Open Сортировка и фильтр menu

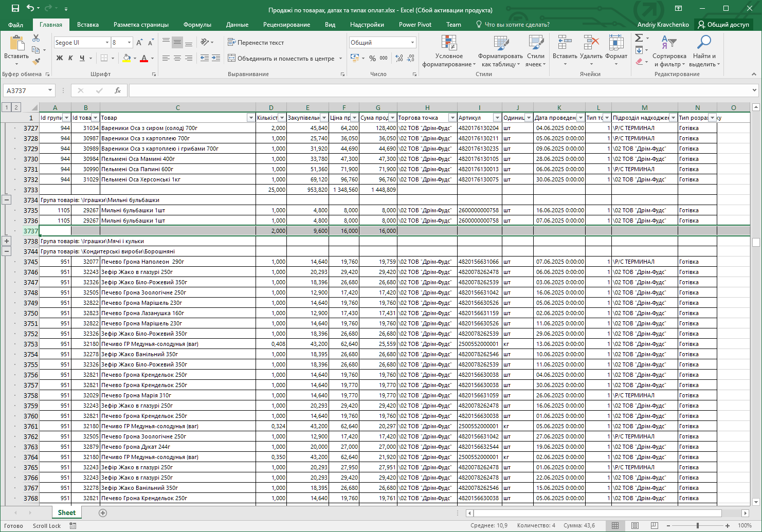coord(669,51)
